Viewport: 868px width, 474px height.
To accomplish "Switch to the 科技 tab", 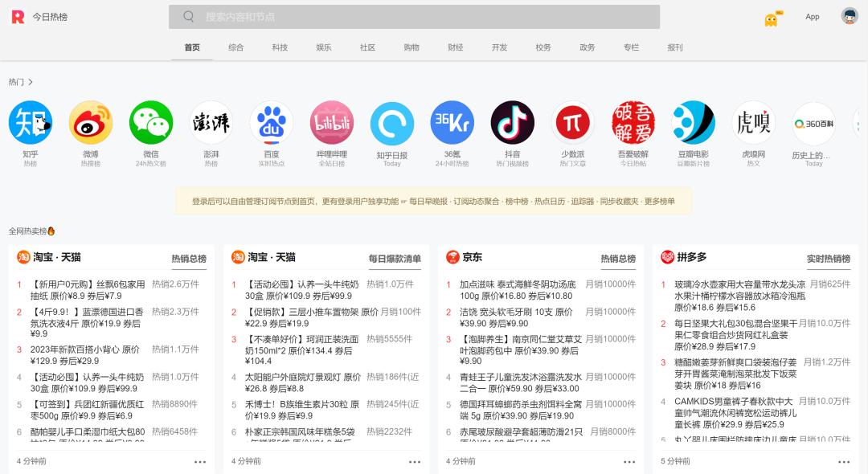I will (x=280, y=47).
